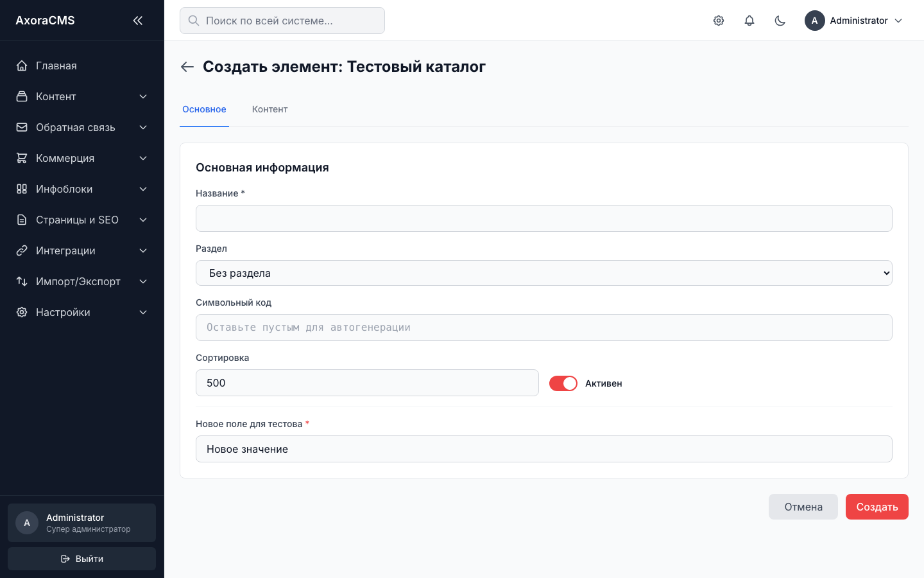Expand the Контент sidebar section chevron
Image resolution: width=924 pixels, height=578 pixels.
[143, 96]
